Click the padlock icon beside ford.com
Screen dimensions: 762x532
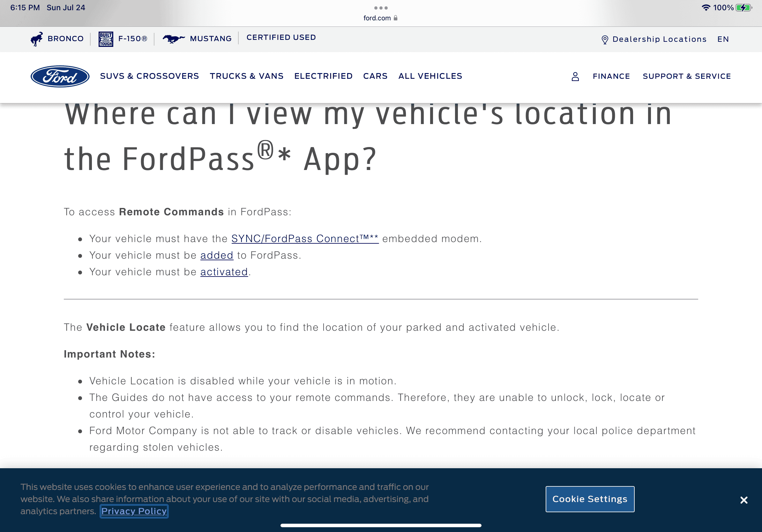(x=395, y=18)
